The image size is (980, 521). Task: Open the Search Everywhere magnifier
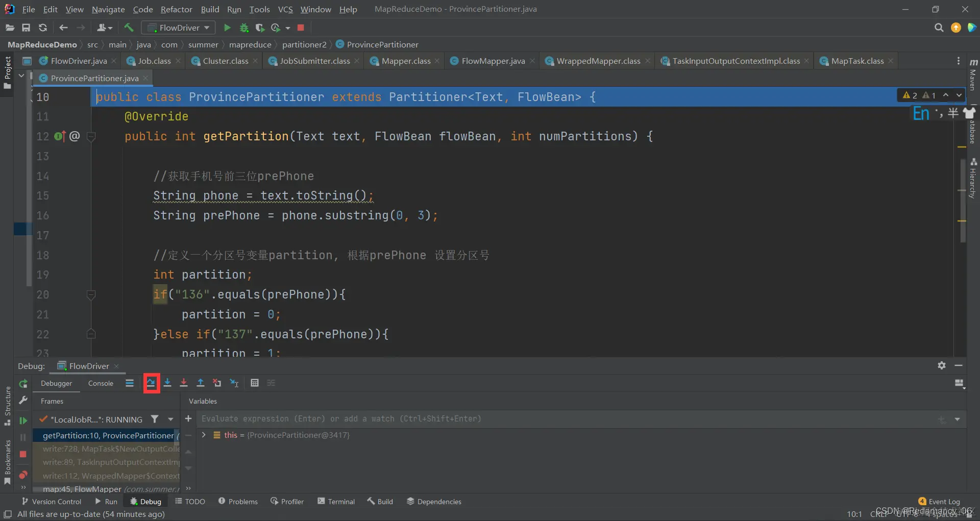coord(939,28)
